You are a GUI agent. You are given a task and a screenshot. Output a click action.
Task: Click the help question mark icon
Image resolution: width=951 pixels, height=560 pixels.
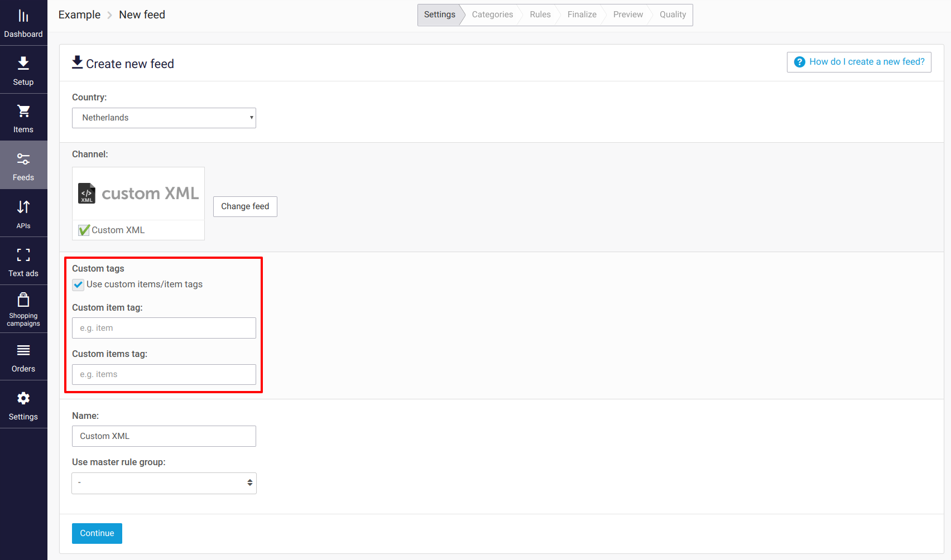pos(800,62)
